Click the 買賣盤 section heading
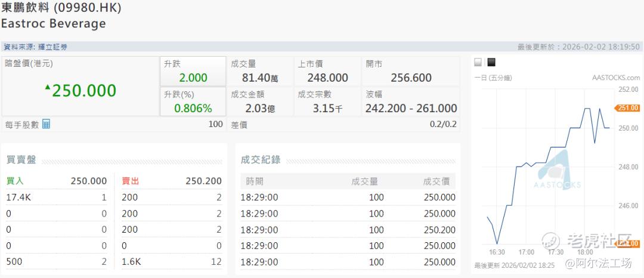The height and width of the screenshot is (278, 644). tap(21, 160)
